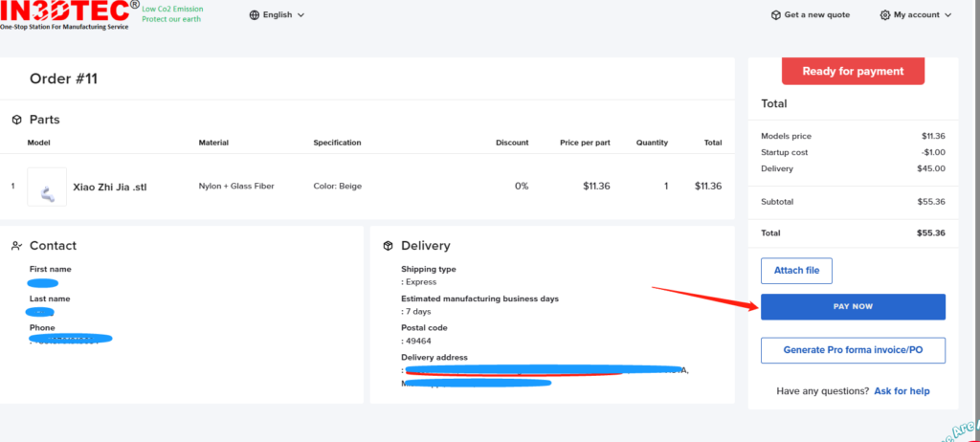This screenshot has width=980, height=442.
Task: Expand the English language chevron
Action: tap(301, 15)
